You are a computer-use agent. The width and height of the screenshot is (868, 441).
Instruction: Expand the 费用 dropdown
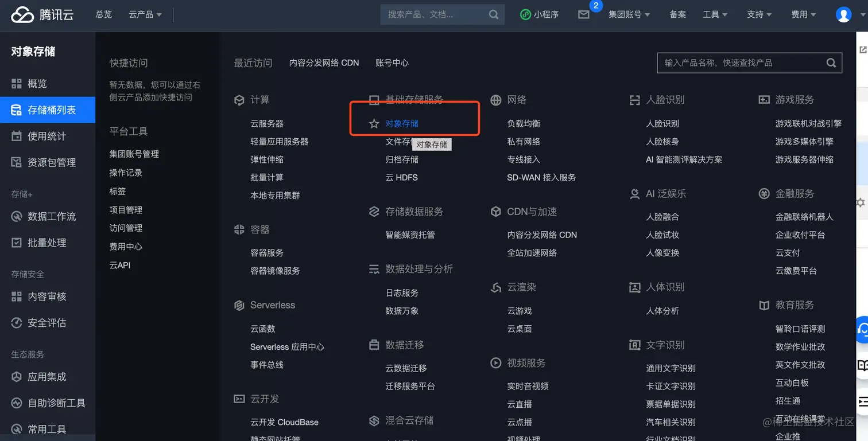point(804,14)
